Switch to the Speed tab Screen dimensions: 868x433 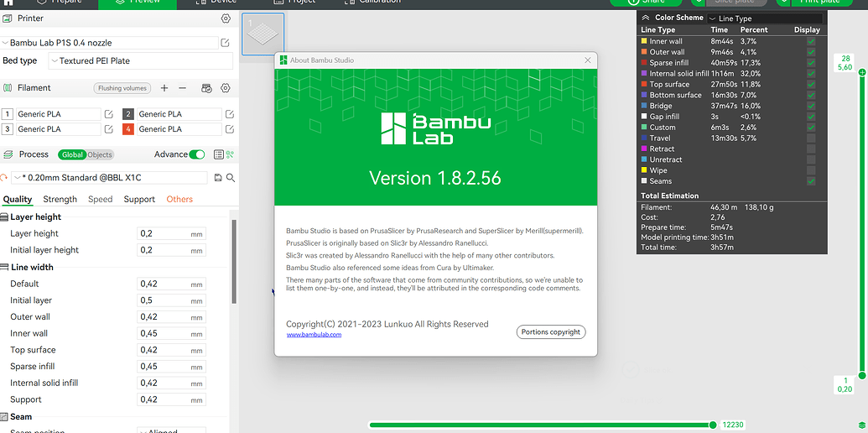point(100,200)
